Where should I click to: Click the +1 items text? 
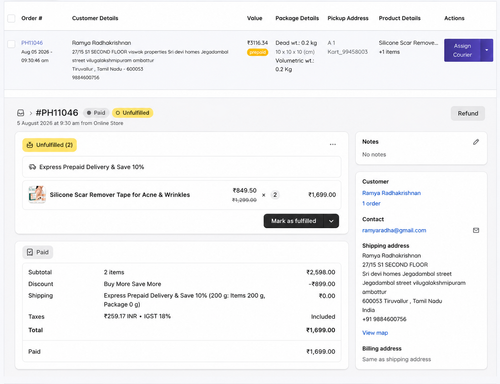point(389,52)
